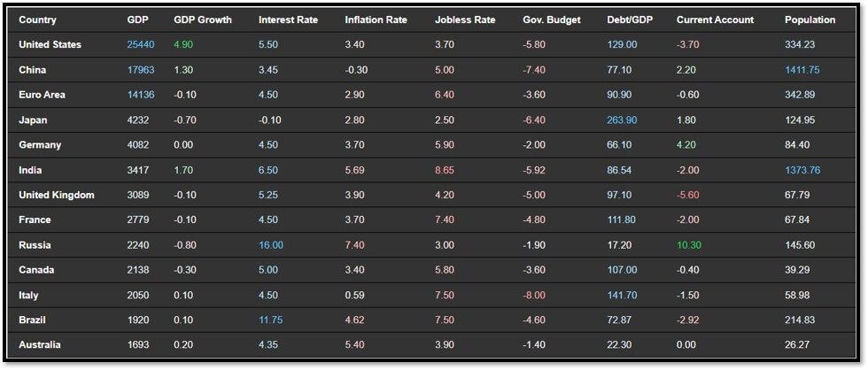Screen dimensions: 868x370
Task: Select the United Kingdom row label
Action: (57, 196)
